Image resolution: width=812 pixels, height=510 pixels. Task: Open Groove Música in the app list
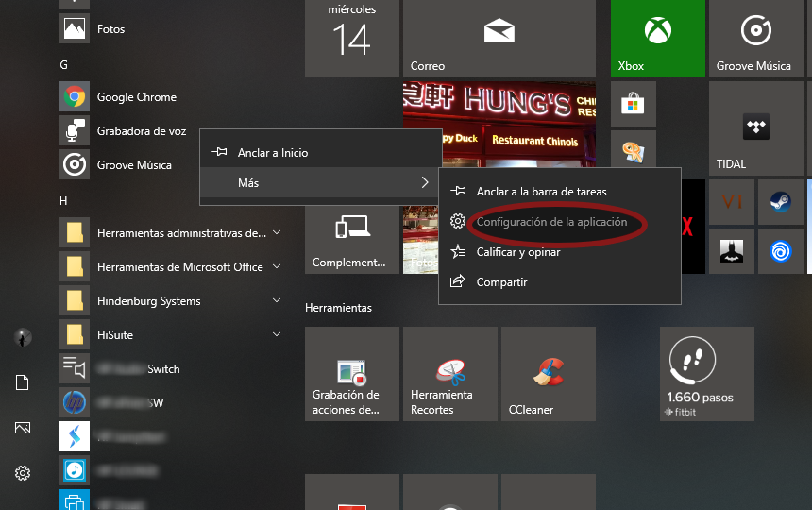(x=134, y=164)
